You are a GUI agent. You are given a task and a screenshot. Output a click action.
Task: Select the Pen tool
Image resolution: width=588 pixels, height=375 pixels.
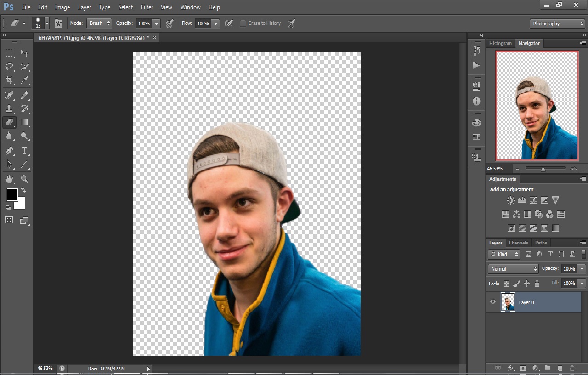[x=9, y=151]
